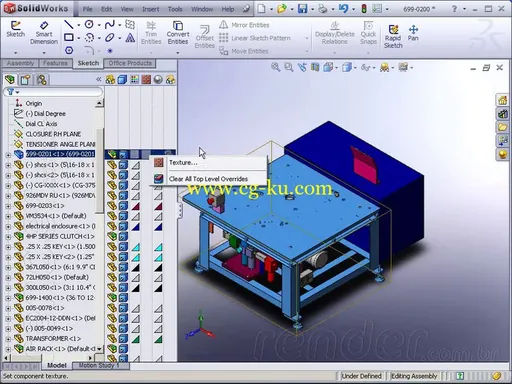
Task: Open Display/Delete Relations tool
Action: coord(335,33)
